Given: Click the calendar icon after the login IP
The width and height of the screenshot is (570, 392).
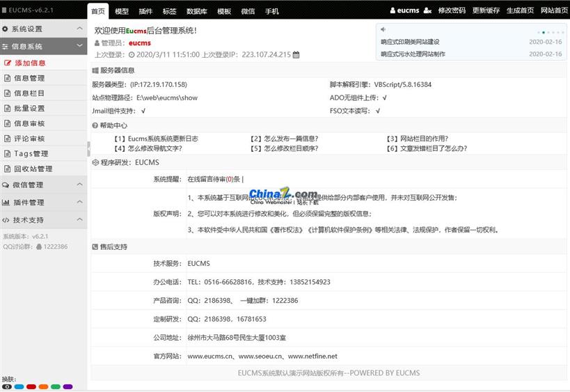Looking at the screenshot, I should coord(296,55).
